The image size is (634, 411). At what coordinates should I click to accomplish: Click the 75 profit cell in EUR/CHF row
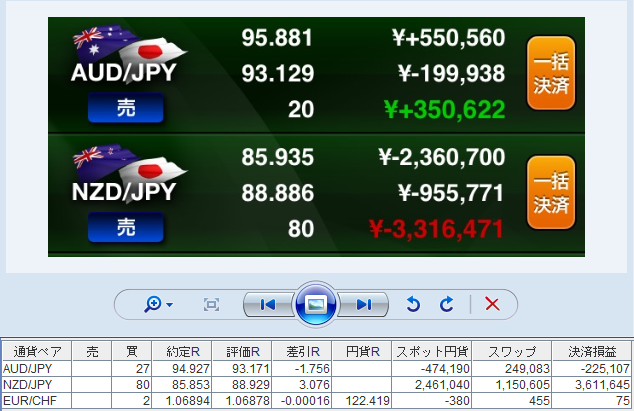(x=592, y=400)
